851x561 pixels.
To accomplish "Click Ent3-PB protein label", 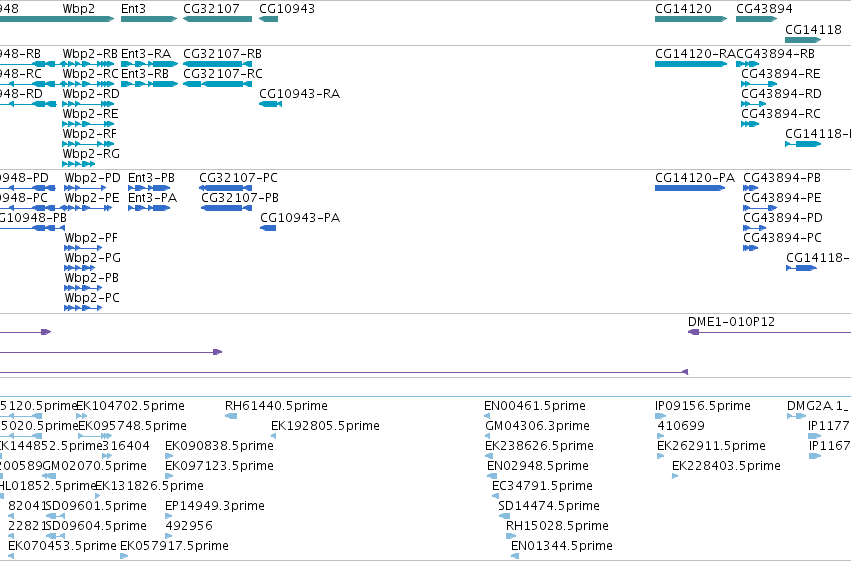I will 151,177.
